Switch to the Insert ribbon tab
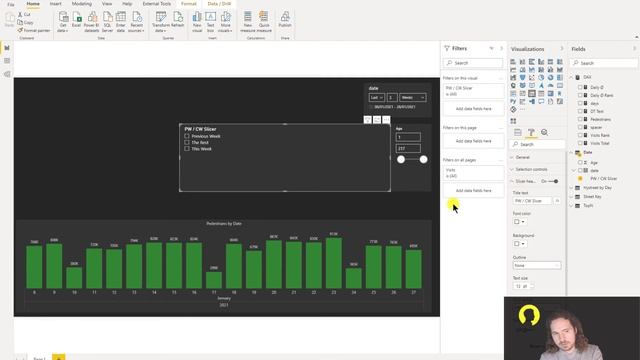 (56, 4)
